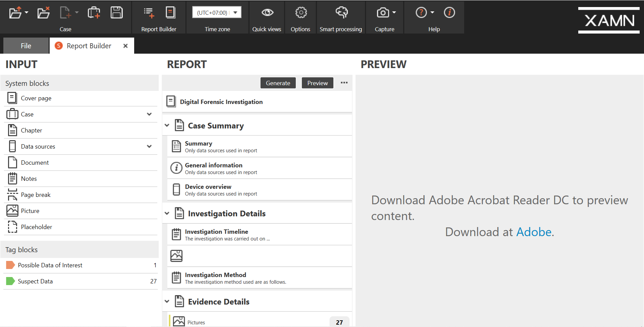The width and height of the screenshot is (644, 327).
Task: Select the Notes system block
Action: 81,179
